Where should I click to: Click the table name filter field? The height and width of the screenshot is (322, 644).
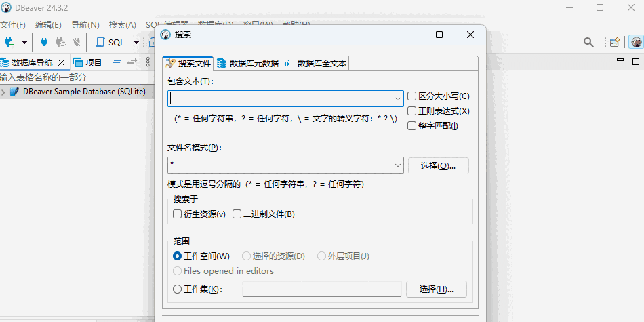pos(76,77)
